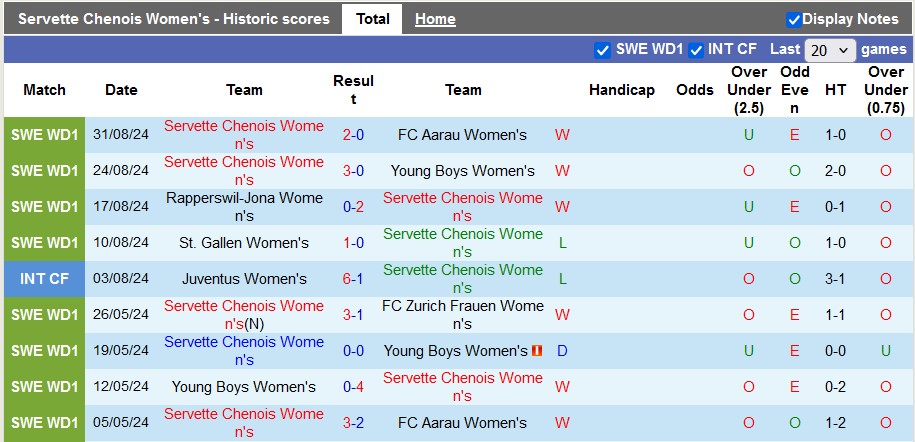The width and height of the screenshot is (915, 442).
Task: Open the St. Gallen Women's team link
Action: (x=244, y=243)
